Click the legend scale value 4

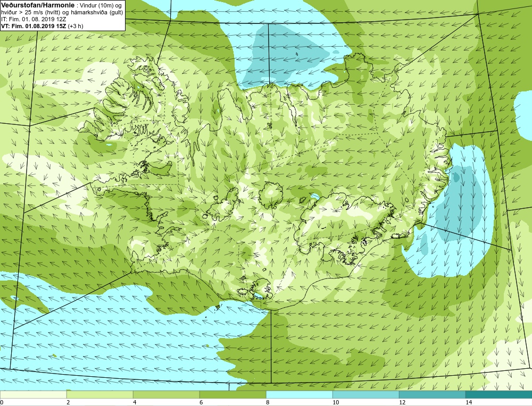point(135,402)
